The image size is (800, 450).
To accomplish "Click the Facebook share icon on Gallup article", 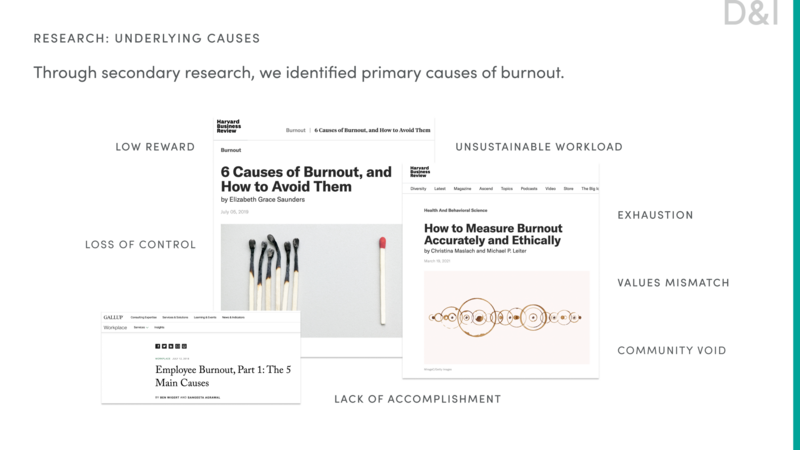I will tap(158, 346).
